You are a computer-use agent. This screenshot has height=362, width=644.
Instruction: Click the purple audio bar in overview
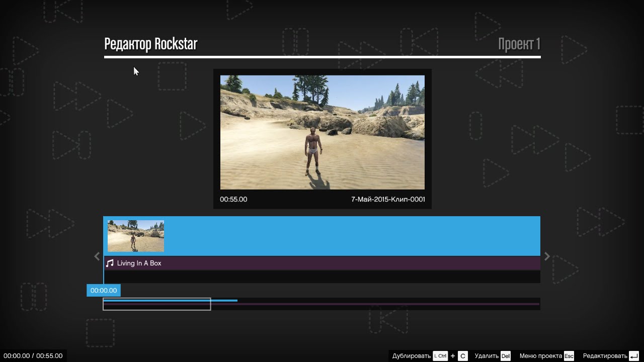(322, 304)
